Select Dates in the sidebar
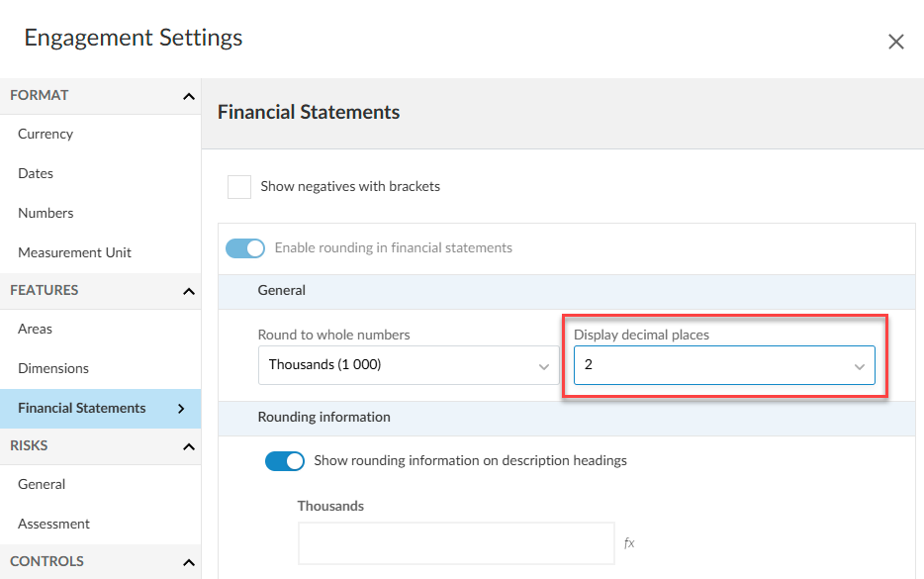The width and height of the screenshot is (924, 579). tap(36, 173)
